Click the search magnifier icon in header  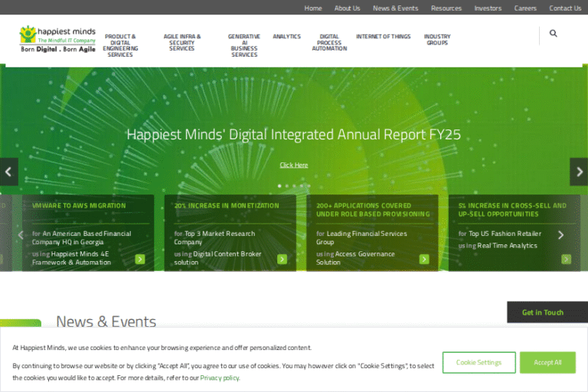coord(554,34)
